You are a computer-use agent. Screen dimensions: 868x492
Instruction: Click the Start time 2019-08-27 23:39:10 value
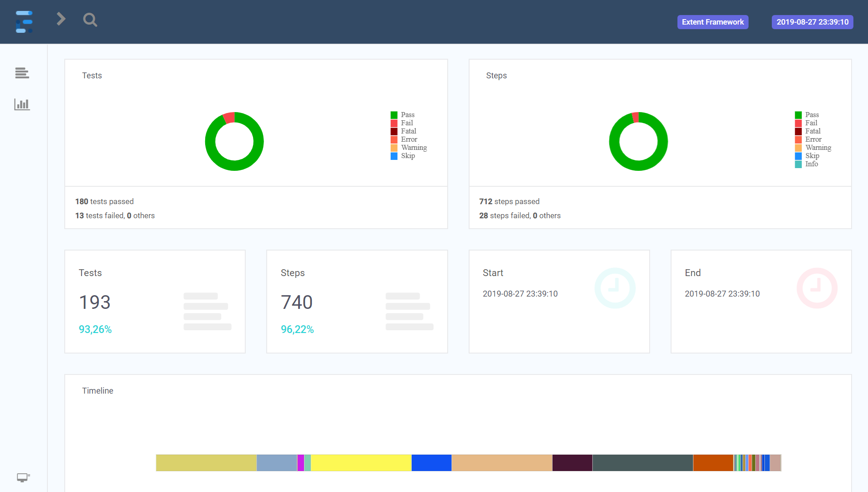[520, 294]
